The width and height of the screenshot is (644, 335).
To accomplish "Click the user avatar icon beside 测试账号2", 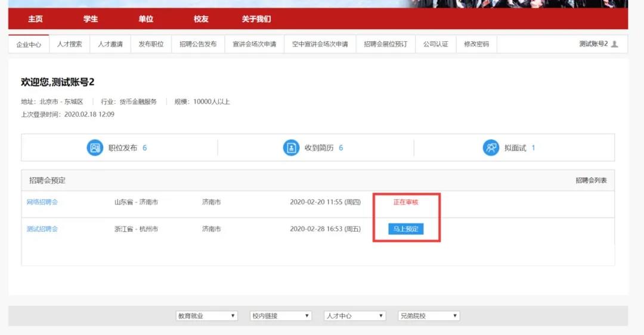I will click(615, 44).
